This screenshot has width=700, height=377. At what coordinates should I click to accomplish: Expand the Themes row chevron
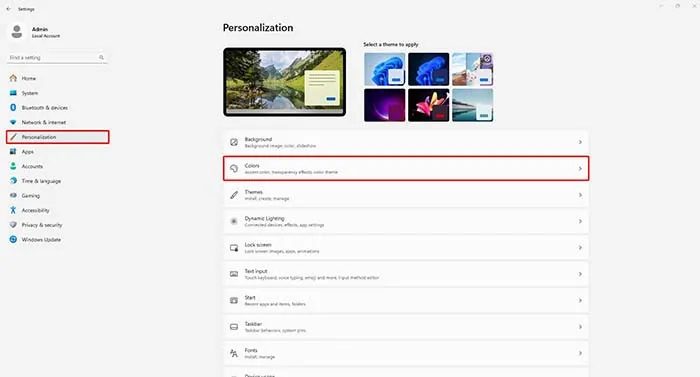click(580, 195)
